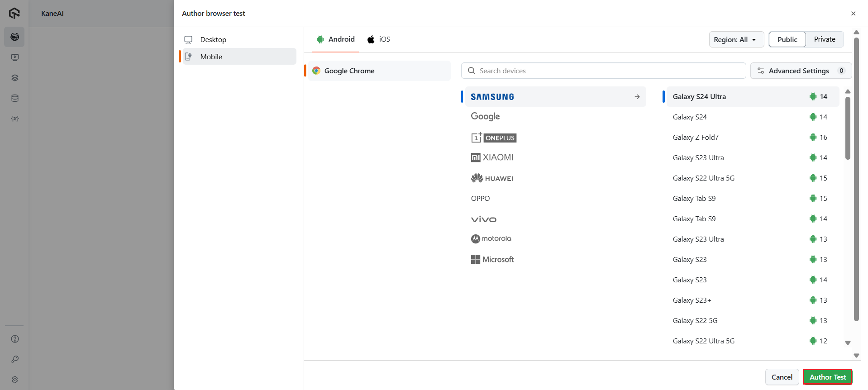This screenshot has width=868, height=390.
Task: Switch to the iOS tab
Action: pos(379,39)
